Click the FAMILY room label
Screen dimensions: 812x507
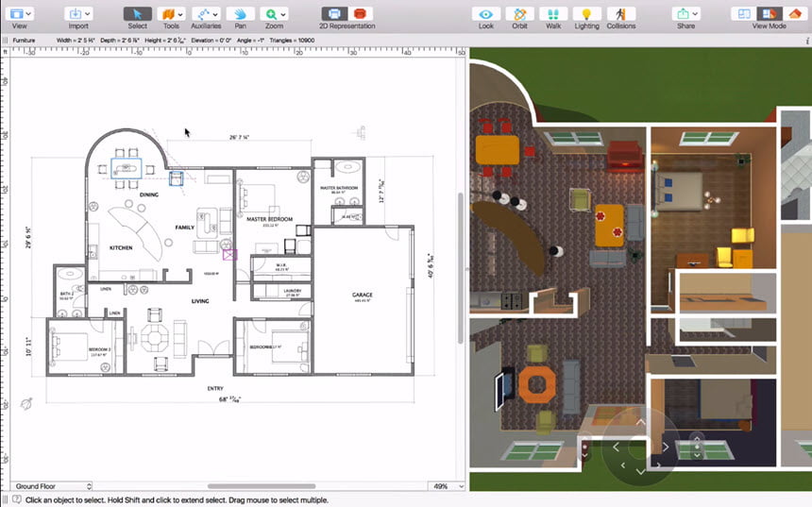tap(184, 228)
